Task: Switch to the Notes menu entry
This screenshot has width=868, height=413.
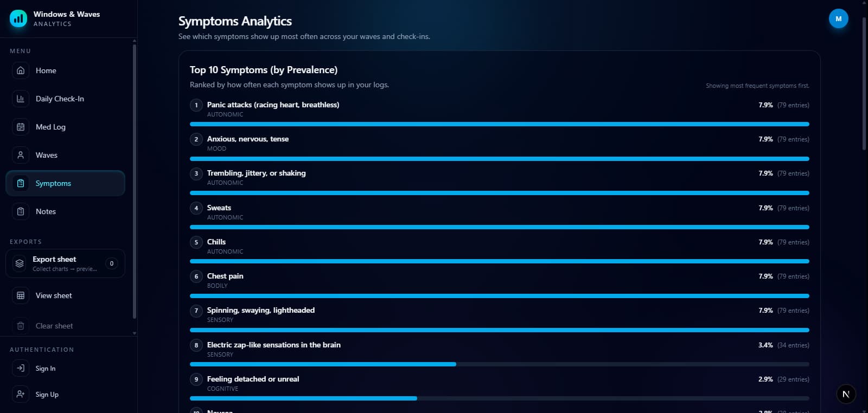Action: [46, 211]
